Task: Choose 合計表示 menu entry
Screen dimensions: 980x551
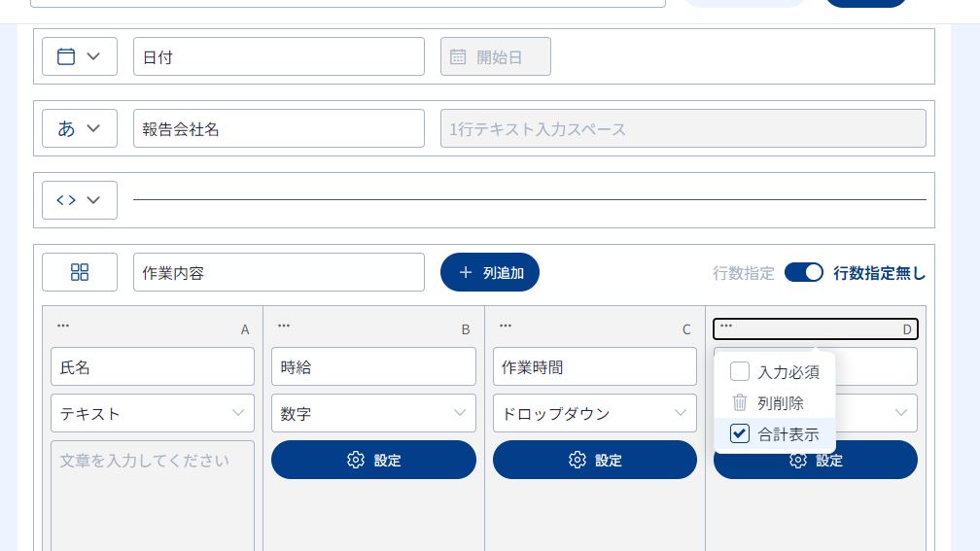Action: pyautogui.click(x=787, y=433)
